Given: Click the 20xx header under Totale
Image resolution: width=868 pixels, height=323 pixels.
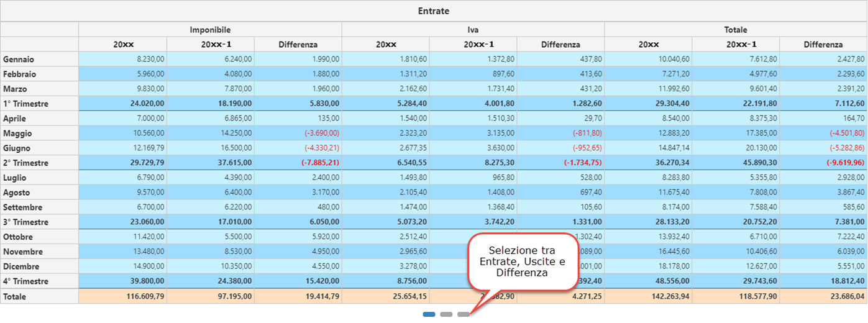Looking at the screenshot, I should pos(648,45).
